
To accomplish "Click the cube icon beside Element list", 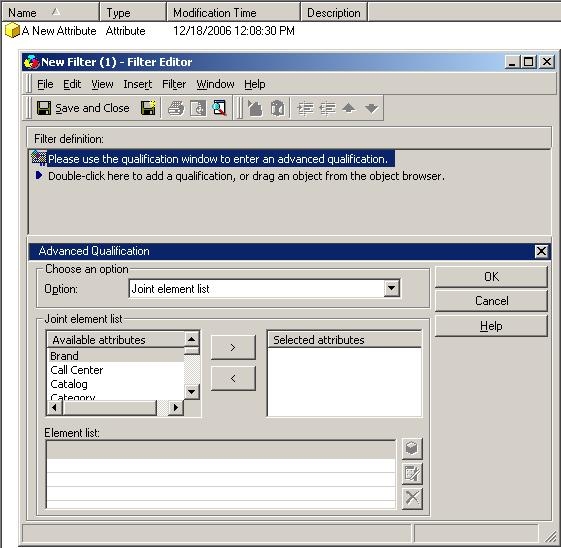I will click(x=412, y=449).
